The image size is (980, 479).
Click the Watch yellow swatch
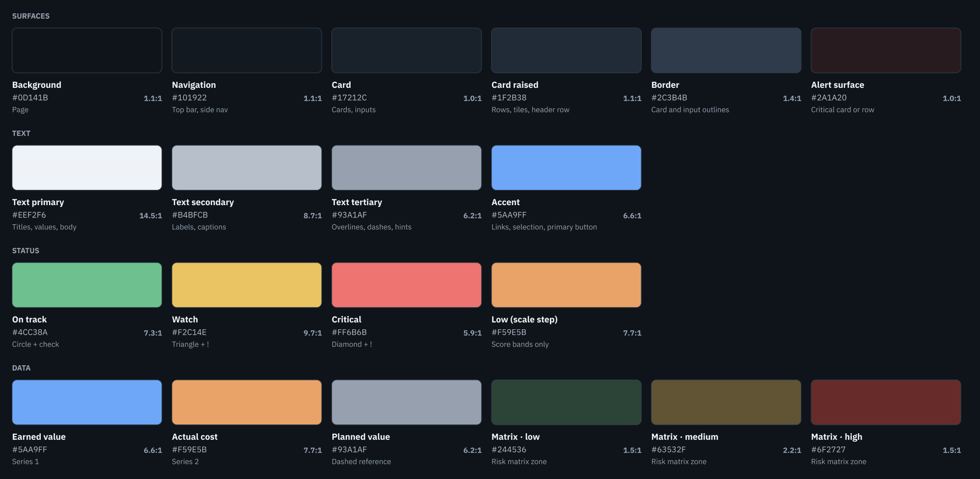[247, 285]
